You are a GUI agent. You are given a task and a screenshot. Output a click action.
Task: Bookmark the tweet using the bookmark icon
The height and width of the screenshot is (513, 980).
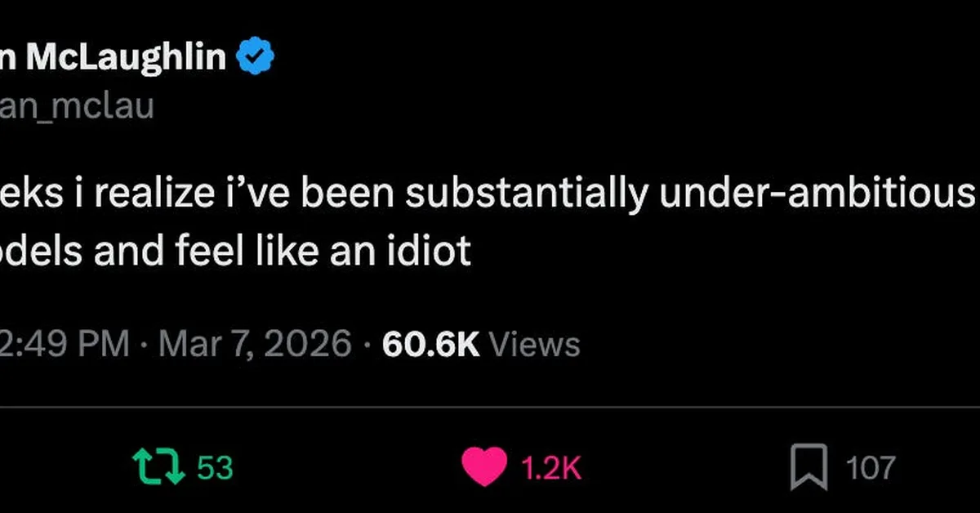[808, 467]
